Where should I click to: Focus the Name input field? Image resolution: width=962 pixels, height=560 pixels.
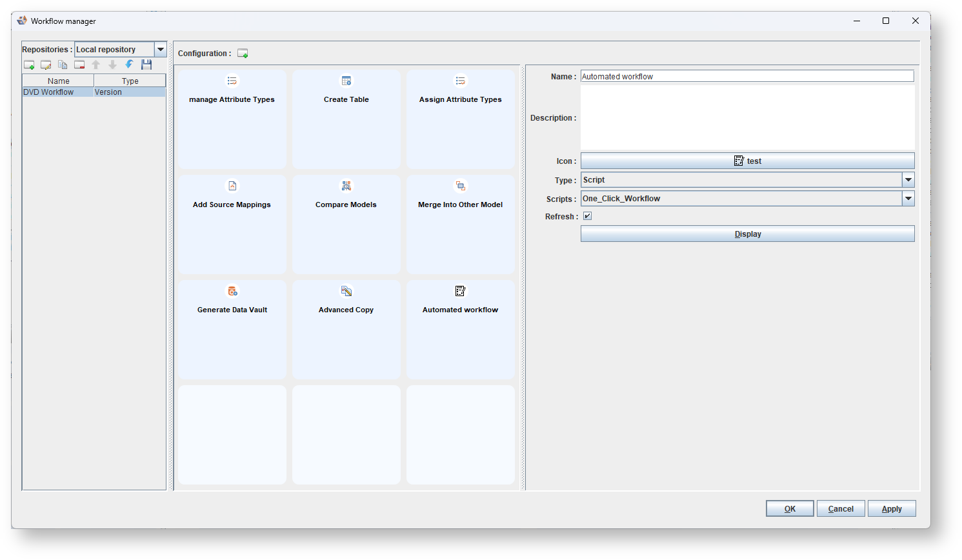tap(747, 76)
